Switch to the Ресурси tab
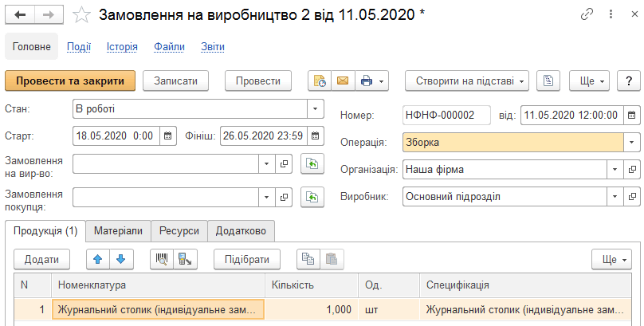 pyautogui.click(x=179, y=230)
